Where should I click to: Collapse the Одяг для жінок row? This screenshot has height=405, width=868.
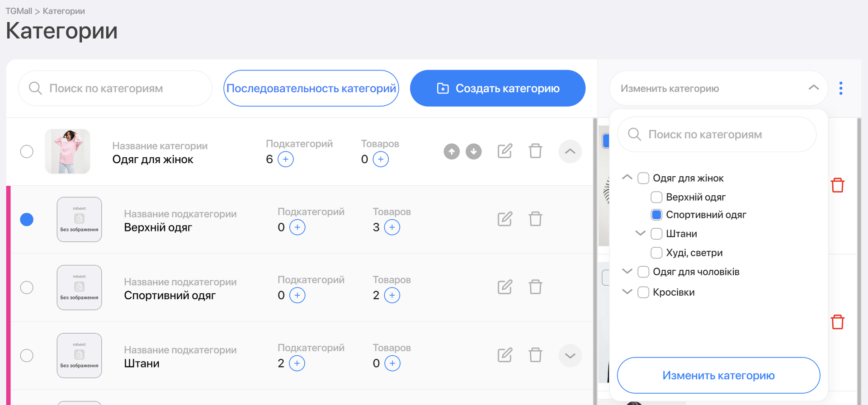[570, 151]
